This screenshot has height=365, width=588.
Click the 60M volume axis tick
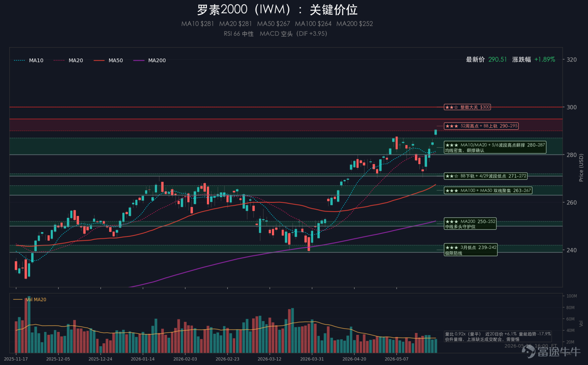tap(570, 319)
